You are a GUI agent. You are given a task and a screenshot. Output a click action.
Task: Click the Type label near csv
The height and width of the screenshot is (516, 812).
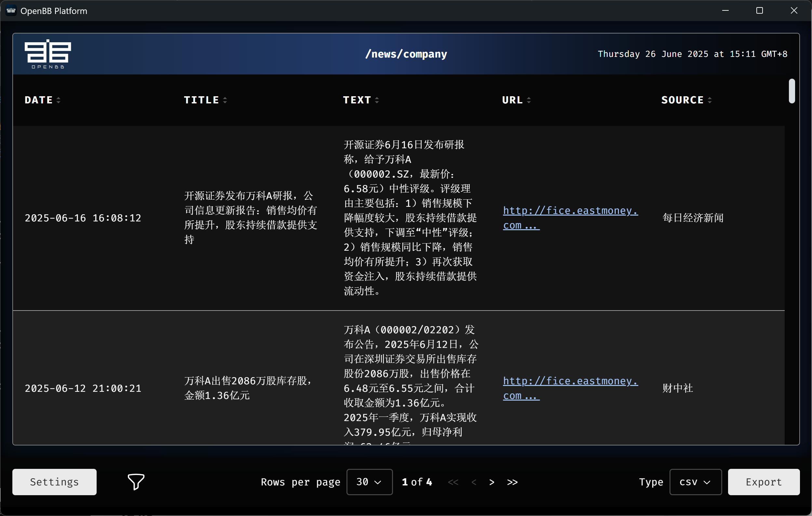click(x=651, y=482)
